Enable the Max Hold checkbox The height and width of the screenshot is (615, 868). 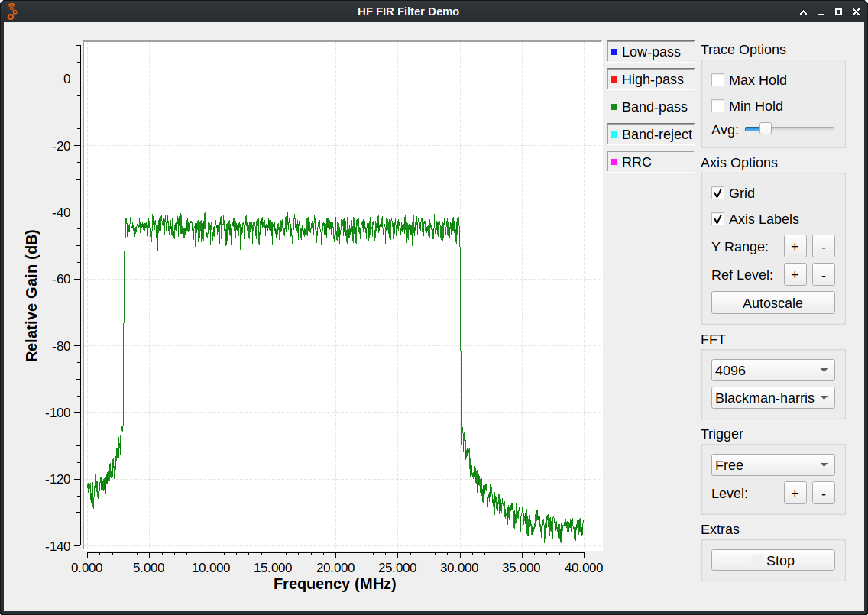(x=718, y=80)
